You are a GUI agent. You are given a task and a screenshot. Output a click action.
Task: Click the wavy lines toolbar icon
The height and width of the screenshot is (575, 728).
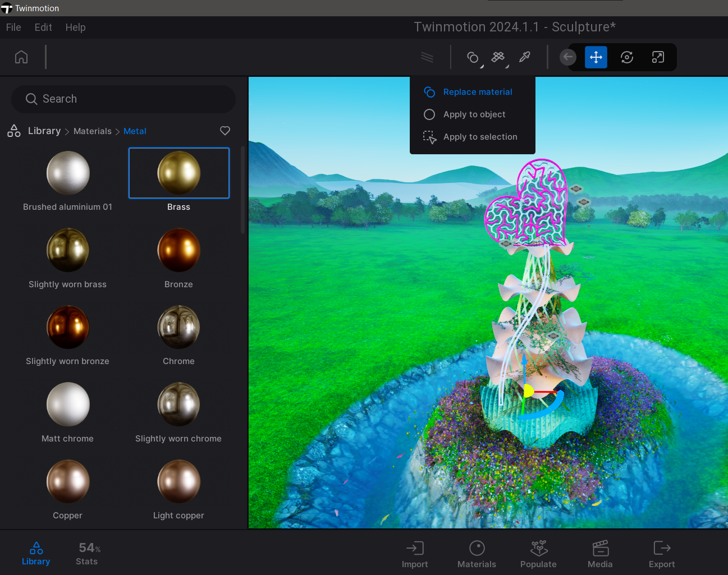click(427, 57)
